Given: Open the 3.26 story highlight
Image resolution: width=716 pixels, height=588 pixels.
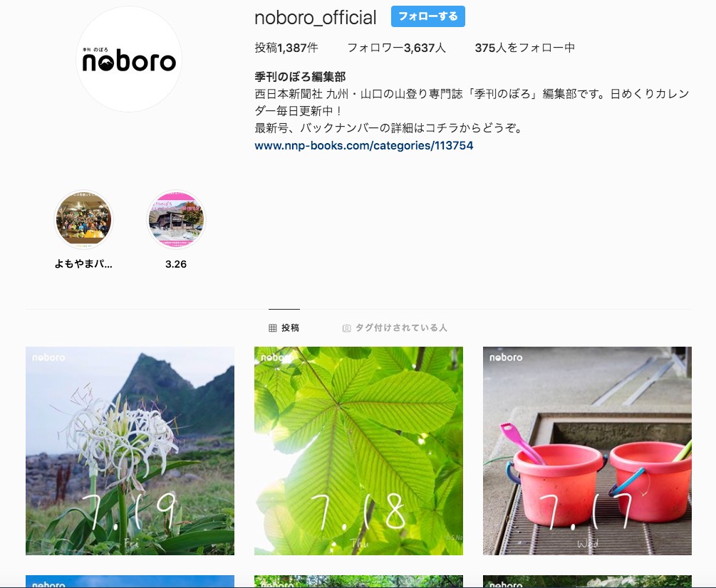Looking at the screenshot, I should (x=176, y=219).
